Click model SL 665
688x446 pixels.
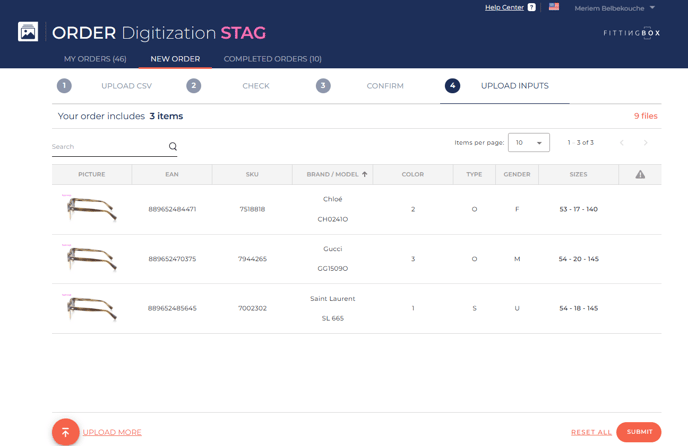pos(333,319)
